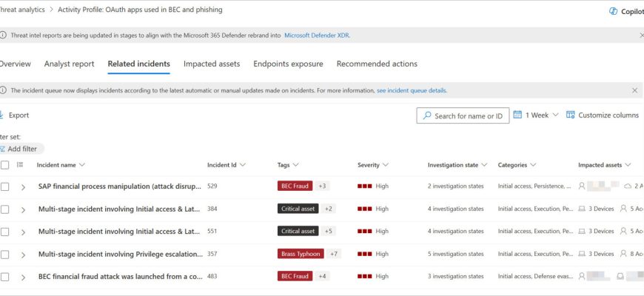Click the Critical asset tag on incident 551
Viewport: 644px width, 296px height.
point(298,231)
